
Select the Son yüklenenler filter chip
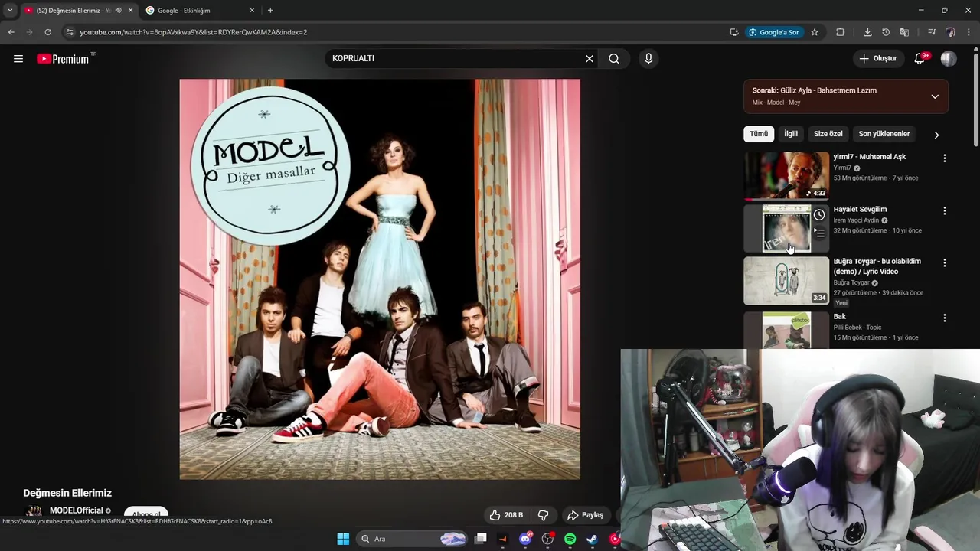[x=884, y=134]
